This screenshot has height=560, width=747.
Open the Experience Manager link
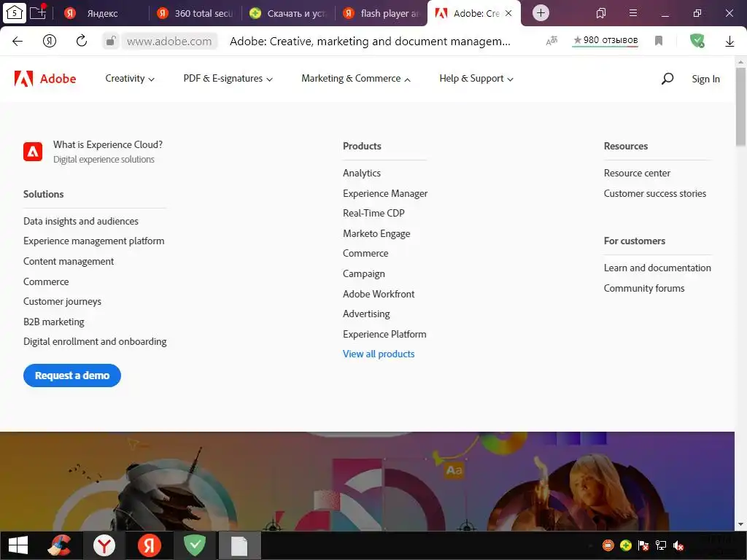(385, 193)
